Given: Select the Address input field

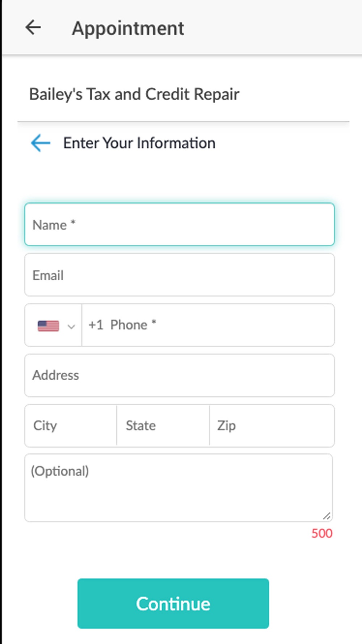Looking at the screenshot, I should point(180,375).
